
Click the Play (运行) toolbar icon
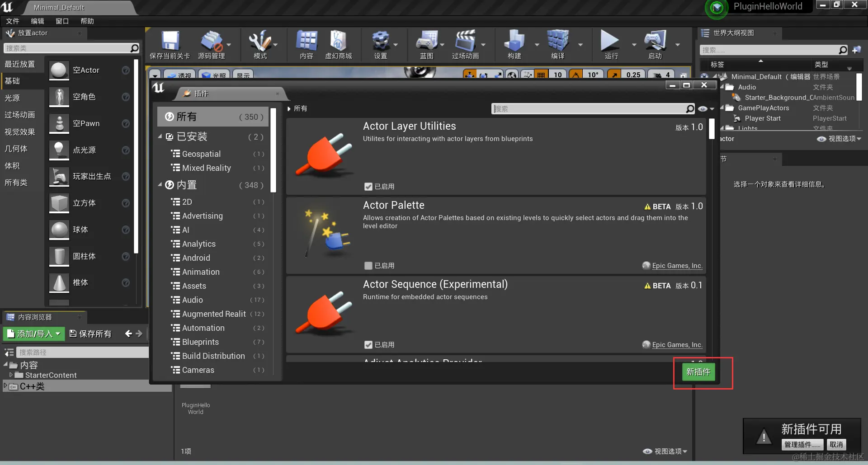point(610,41)
